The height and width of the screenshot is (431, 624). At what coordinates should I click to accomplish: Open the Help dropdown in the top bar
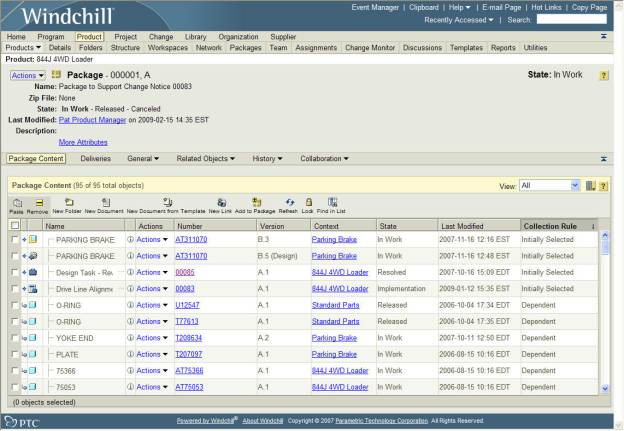pos(459,7)
